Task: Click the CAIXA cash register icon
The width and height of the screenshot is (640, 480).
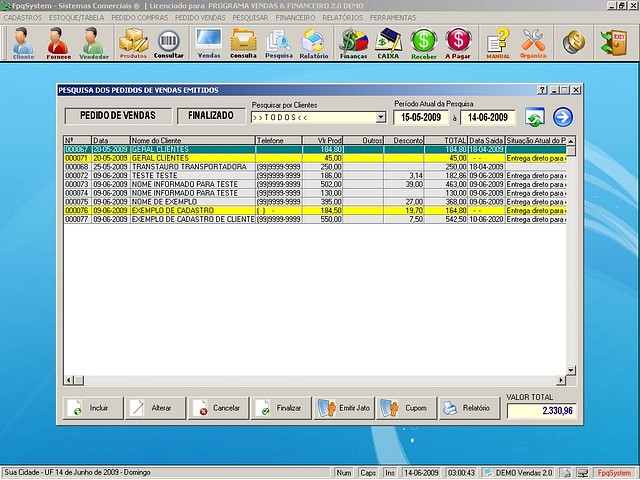Action: (389, 42)
